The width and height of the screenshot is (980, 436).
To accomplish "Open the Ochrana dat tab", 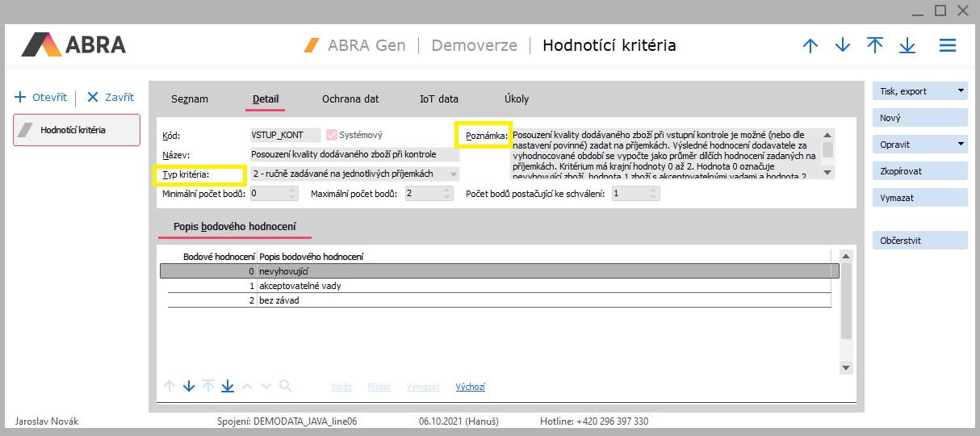I will click(350, 99).
